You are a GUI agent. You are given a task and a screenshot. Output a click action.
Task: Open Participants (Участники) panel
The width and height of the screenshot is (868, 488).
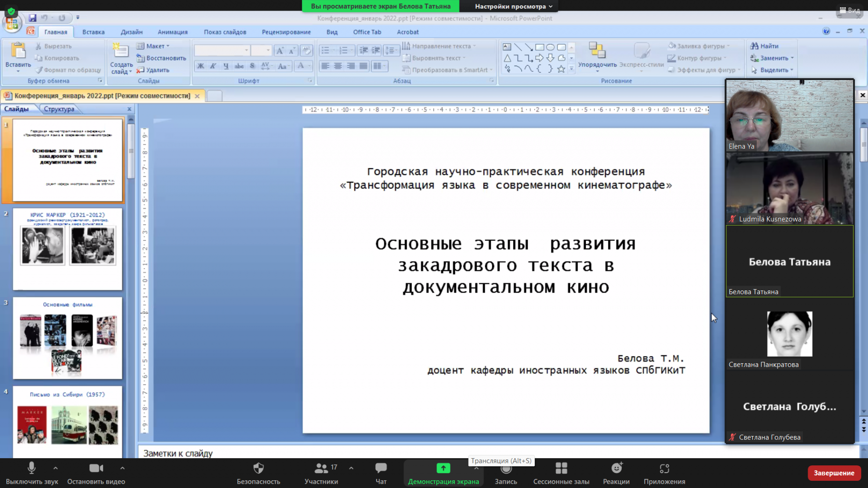pos(321,473)
